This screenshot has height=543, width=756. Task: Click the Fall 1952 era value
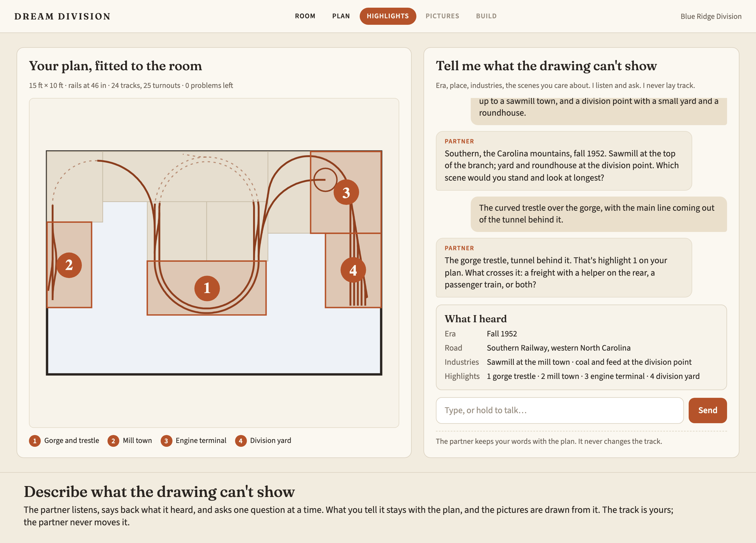click(502, 334)
